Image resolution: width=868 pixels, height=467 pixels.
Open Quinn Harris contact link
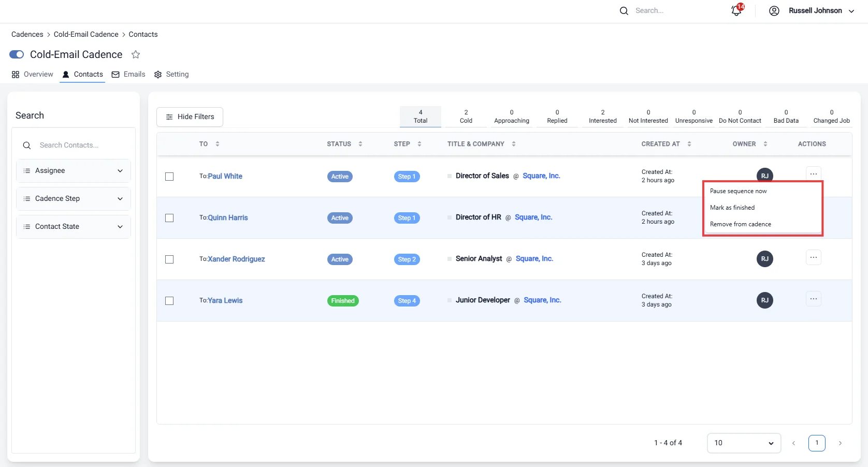(228, 218)
